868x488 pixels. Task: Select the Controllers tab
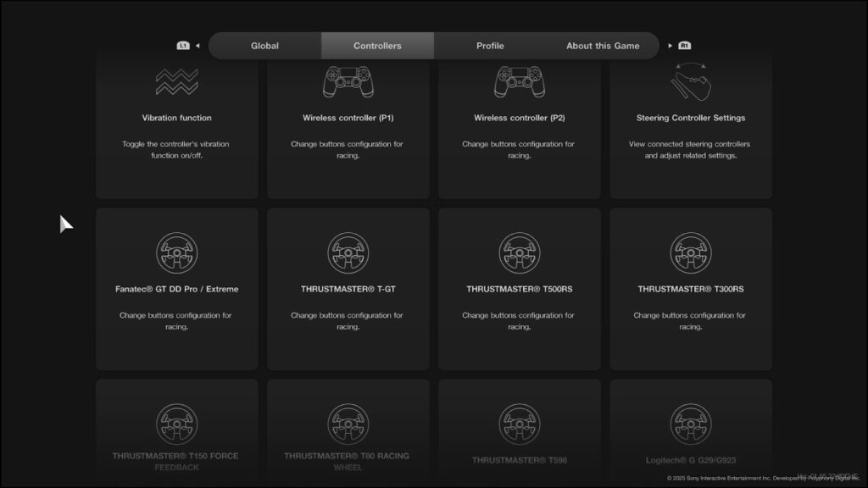coord(377,46)
